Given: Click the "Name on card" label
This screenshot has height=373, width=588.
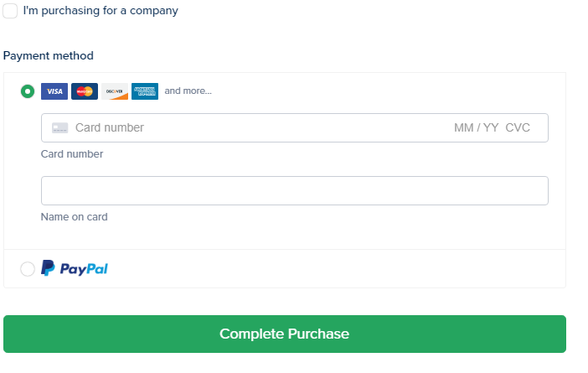Looking at the screenshot, I should [x=74, y=217].
